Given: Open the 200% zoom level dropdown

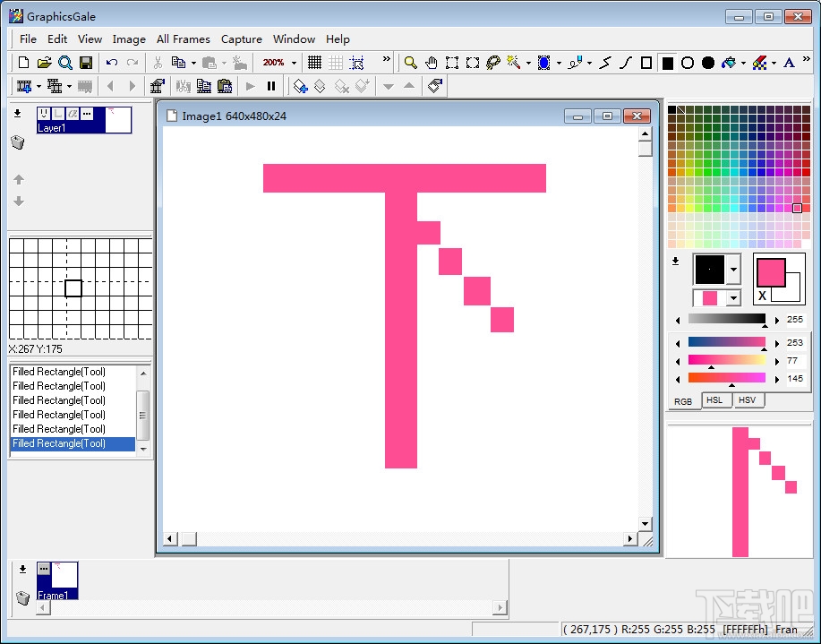Looking at the screenshot, I should coord(294,63).
